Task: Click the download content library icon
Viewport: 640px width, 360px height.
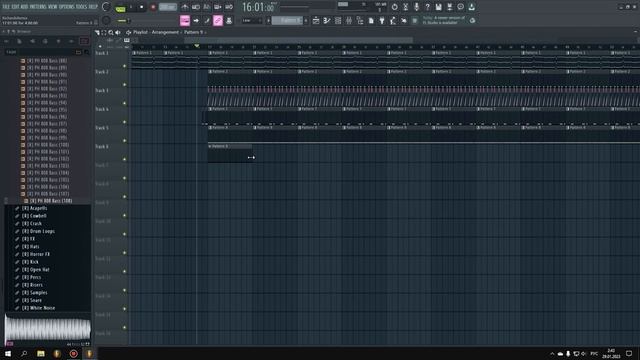Action: pos(471,7)
